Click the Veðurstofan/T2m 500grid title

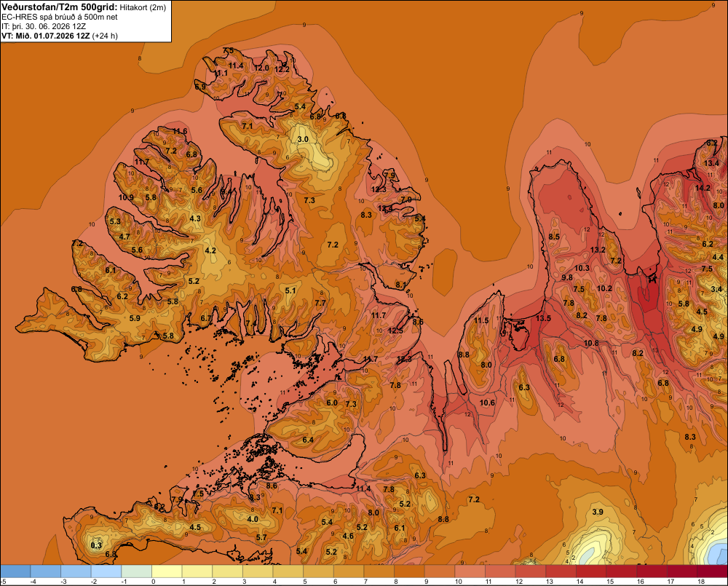pos(60,7)
